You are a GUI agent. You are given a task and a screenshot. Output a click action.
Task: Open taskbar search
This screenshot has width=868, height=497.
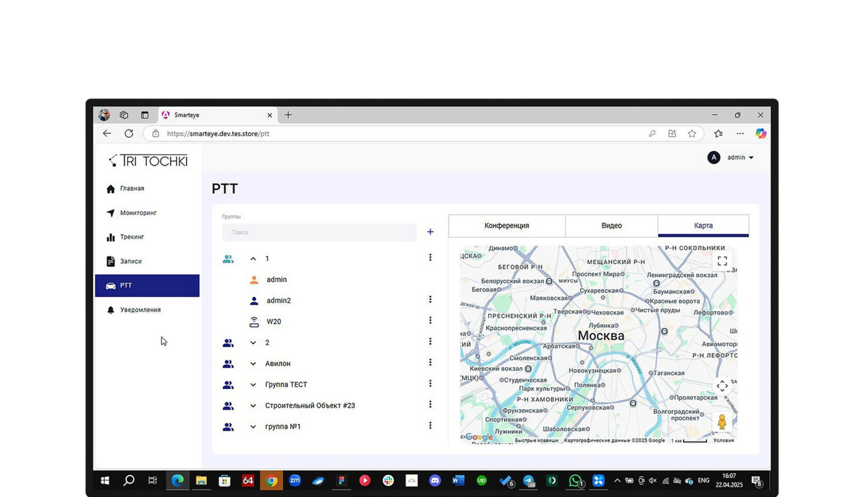click(x=129, y=480)
